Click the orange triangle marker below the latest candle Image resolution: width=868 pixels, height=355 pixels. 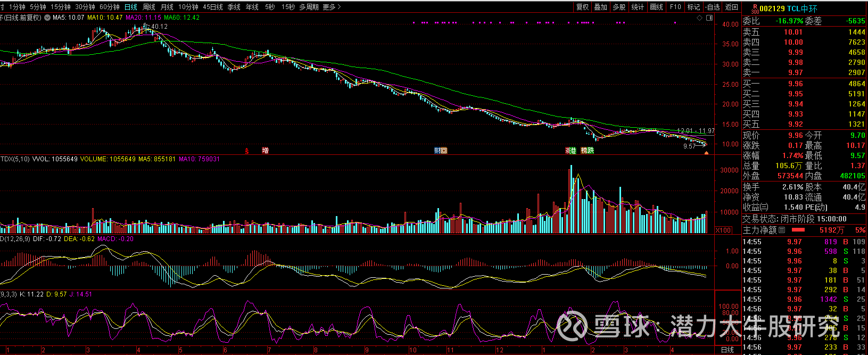pos(706,153)
